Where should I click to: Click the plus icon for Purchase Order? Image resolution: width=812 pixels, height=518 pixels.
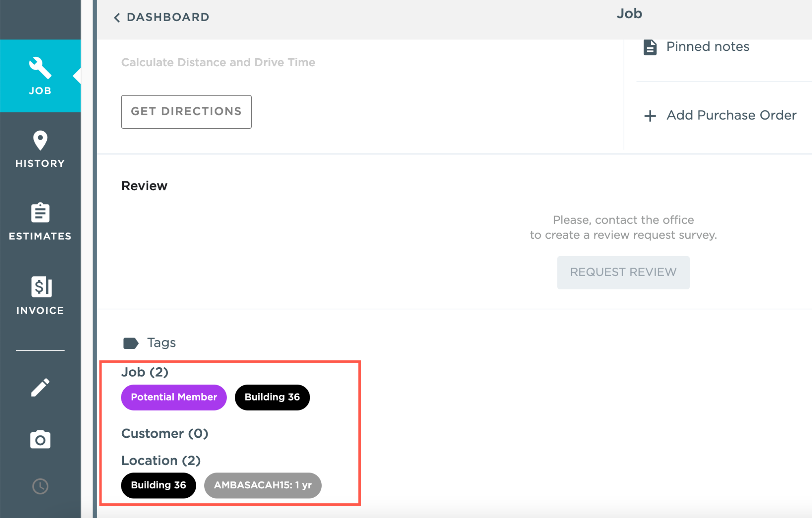tap(650, 116)
